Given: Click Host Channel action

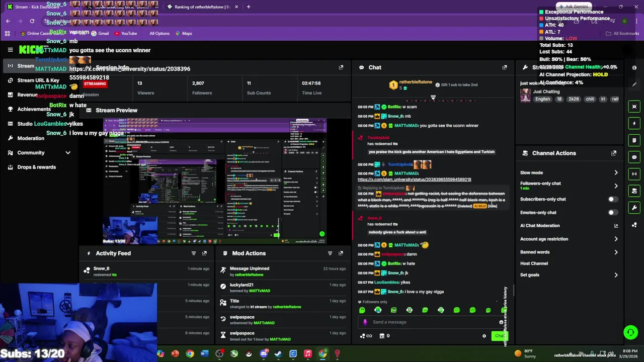Looking at the screenshot, I should pyautogui.click(x=534, y=263).
